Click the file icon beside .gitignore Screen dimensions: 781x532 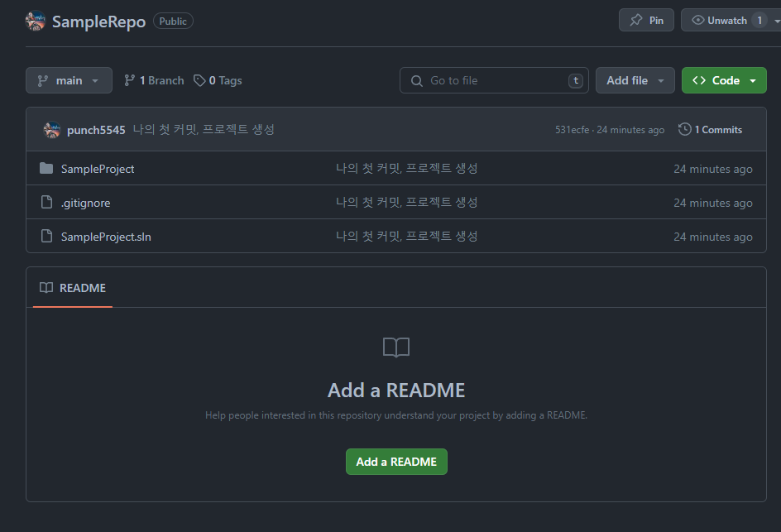click(x=46, y=202)
